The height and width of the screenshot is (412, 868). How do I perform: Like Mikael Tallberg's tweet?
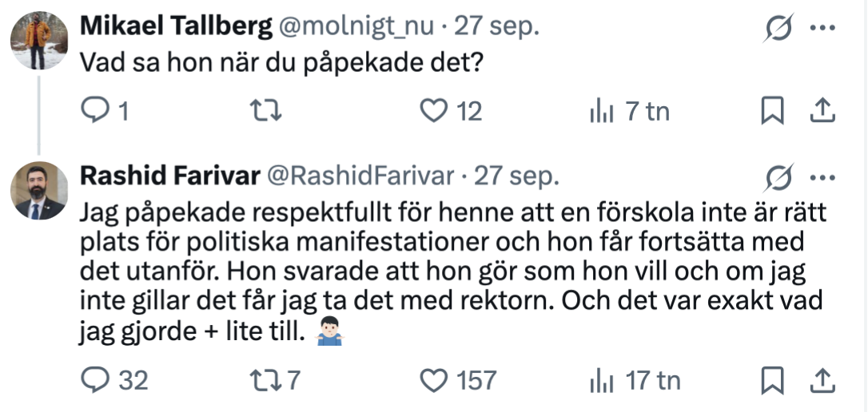[434, 111]
